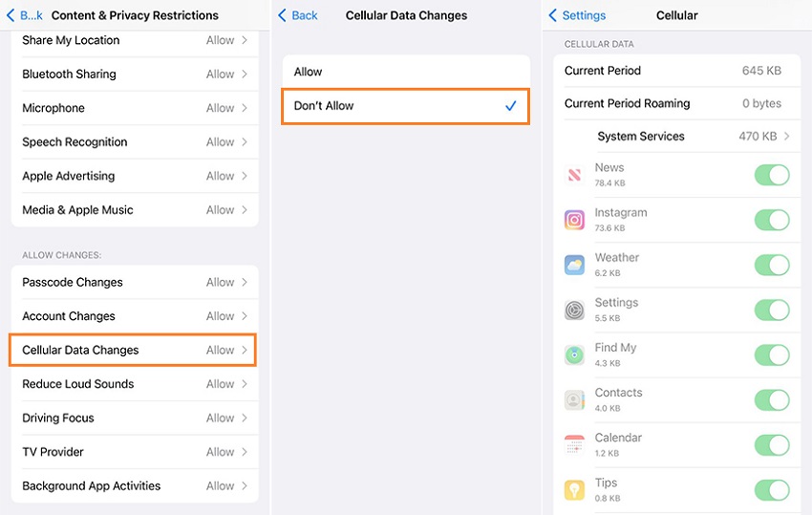Expand System Services details chevron
Image resolution: width=812 pixels, height=515 pixels.
(x=787, y=137)
